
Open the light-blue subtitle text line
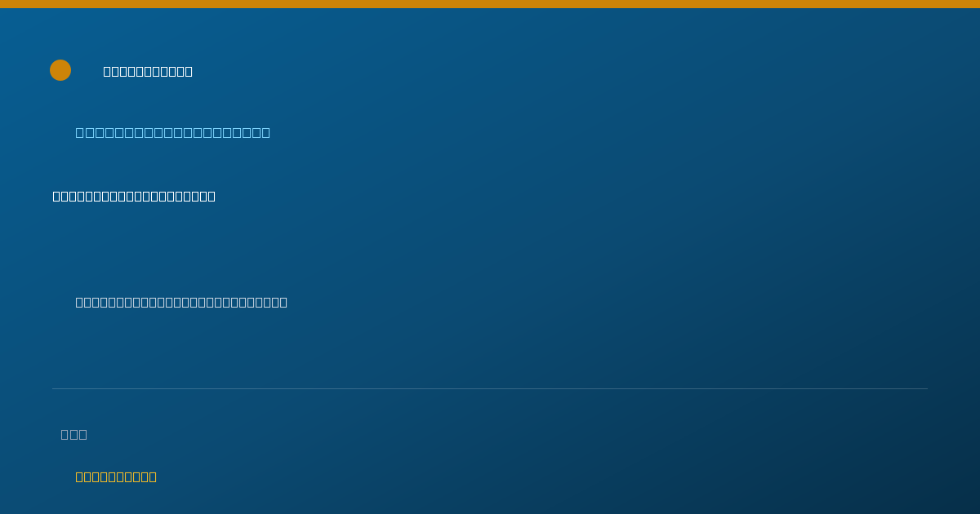click(x=173, y=132)
